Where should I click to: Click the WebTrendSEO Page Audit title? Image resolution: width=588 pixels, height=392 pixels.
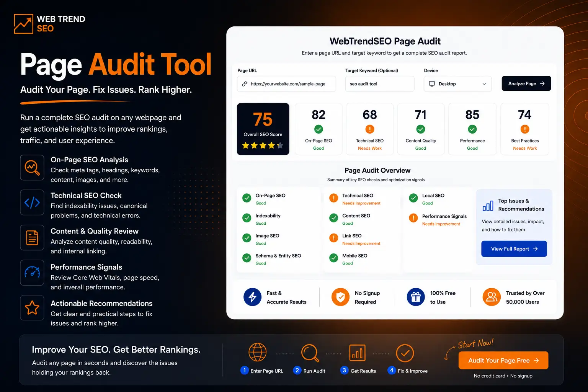point(385,41)
